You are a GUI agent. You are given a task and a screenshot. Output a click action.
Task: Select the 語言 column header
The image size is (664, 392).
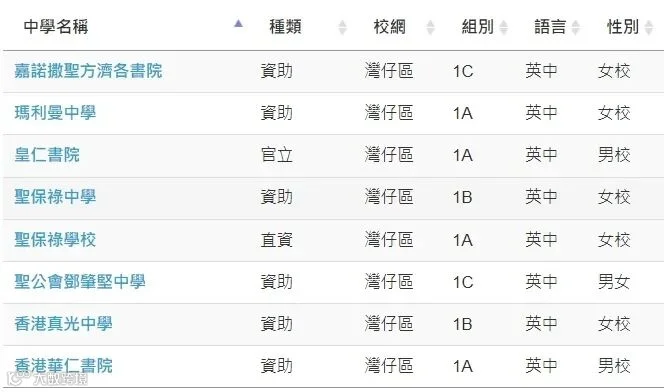pyautogui.click(x=550, y=27)
